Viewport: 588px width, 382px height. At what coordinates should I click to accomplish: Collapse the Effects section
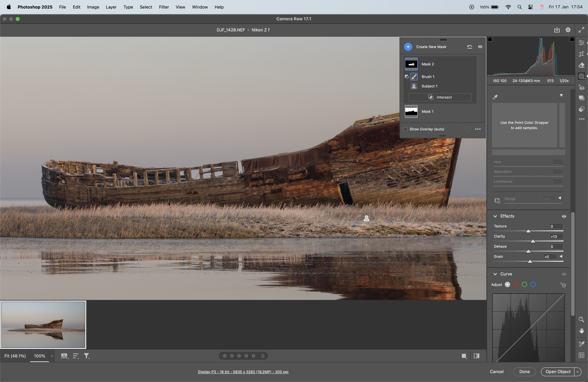coord(495,216)
